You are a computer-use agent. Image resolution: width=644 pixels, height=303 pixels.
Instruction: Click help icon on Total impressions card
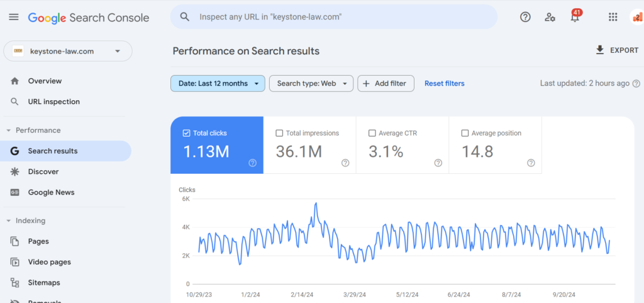(345, 163)
